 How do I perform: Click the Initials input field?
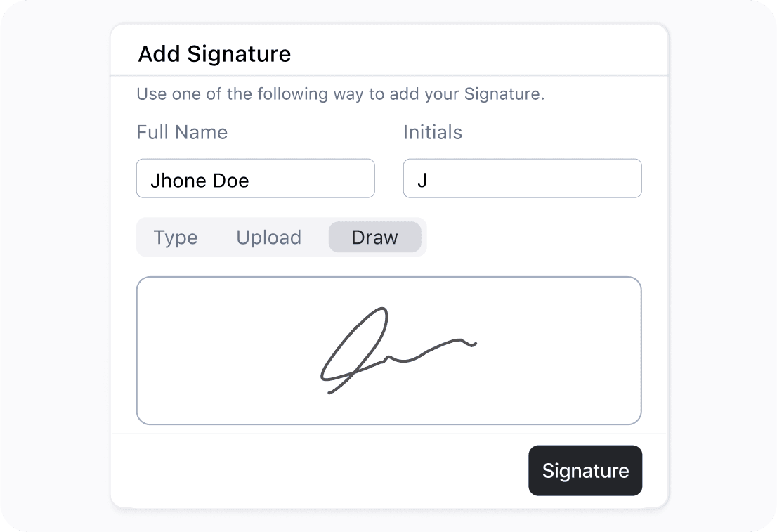point(522,179)
